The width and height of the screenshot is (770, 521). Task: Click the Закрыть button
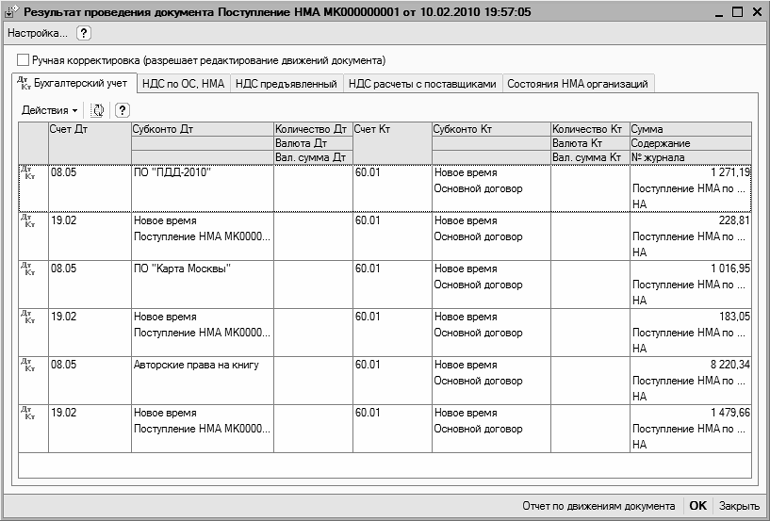(x=739, y=506)
